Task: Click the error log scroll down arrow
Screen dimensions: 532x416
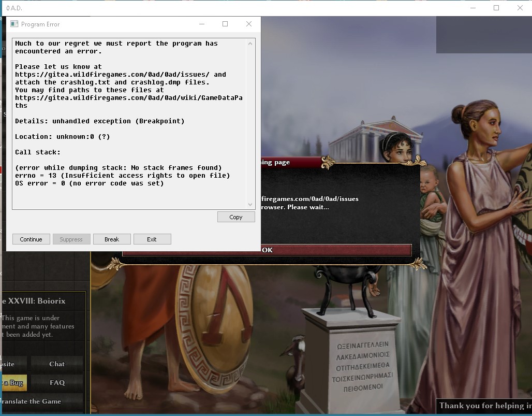Action: tap(250, 204)
